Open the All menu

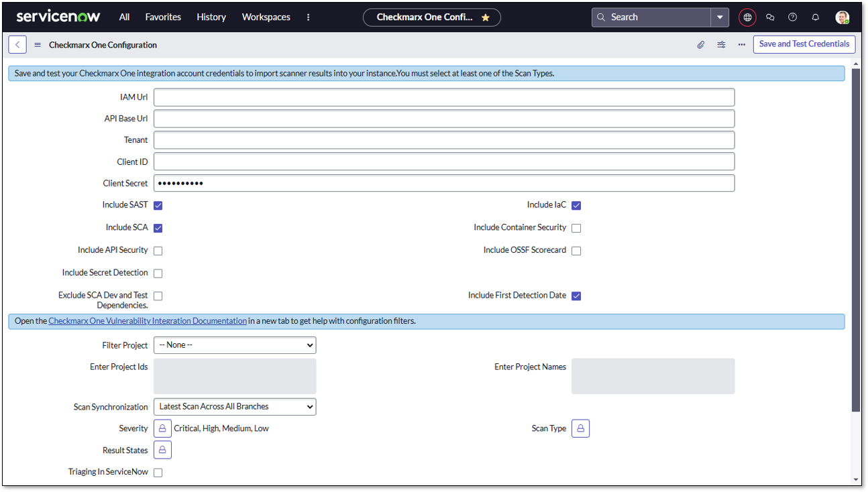click(124, 17)
